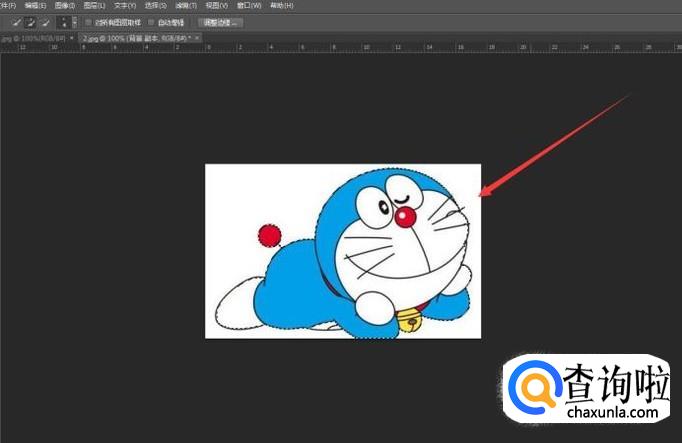Enable 对所有图层取样 checkbox

89,22
